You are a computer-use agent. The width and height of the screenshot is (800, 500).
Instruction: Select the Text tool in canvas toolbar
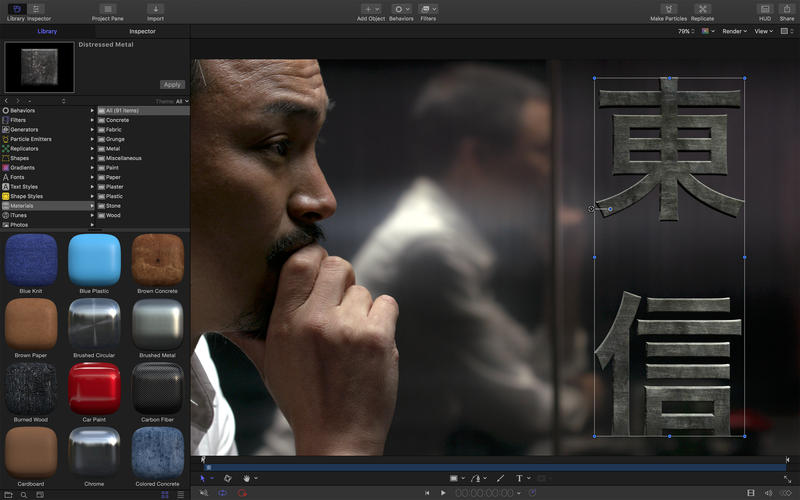point(519,479)
